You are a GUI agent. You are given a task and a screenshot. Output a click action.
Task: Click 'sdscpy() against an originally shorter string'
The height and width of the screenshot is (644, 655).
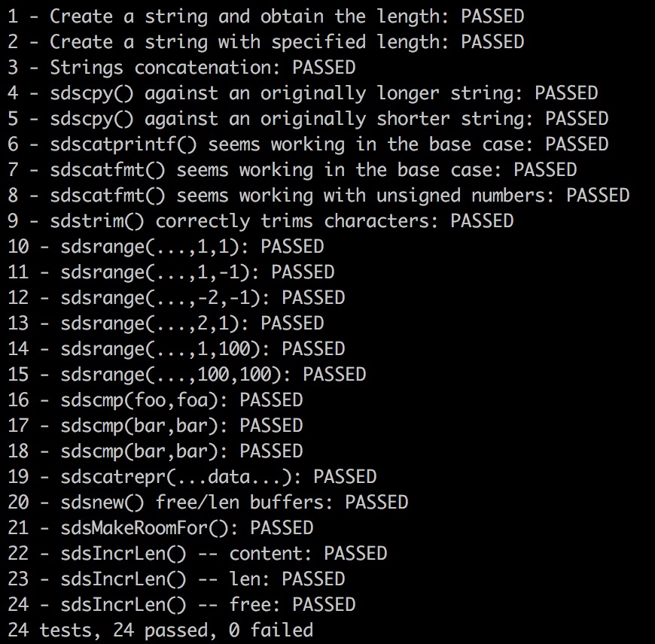tap(308, 119)
